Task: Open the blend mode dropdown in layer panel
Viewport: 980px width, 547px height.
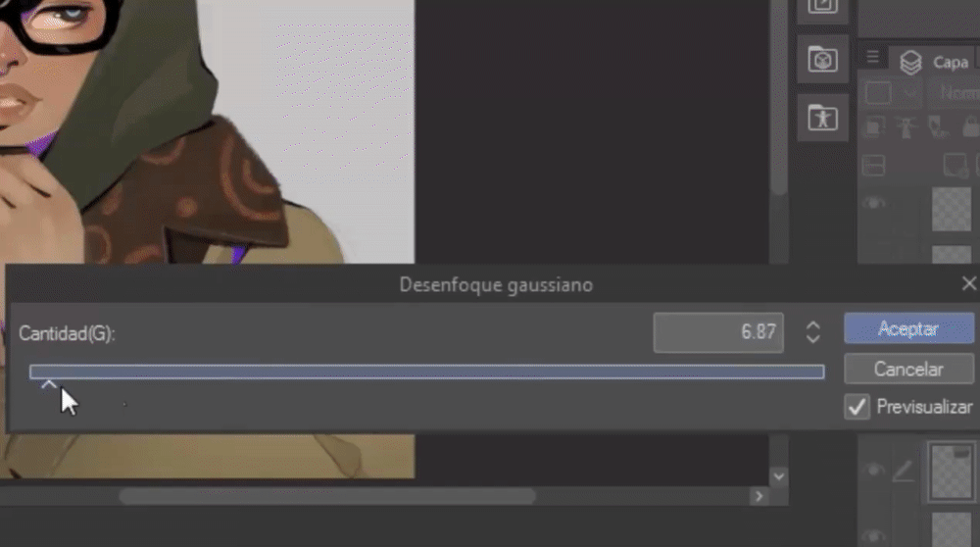Action: pyautogui.click(x=953, y=93)
